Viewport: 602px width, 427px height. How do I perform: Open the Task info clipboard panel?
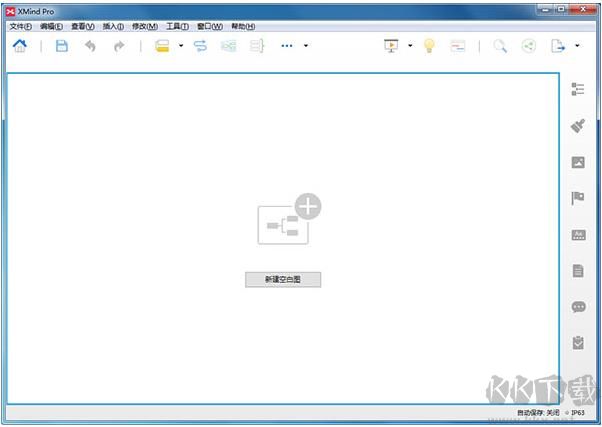coord(578,343)
